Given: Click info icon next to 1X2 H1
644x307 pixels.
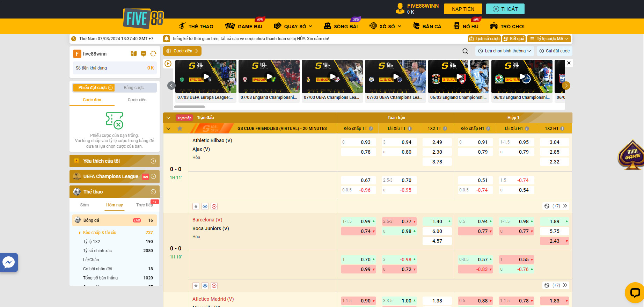Looking at the screenshot, I should tap(562, 129).
